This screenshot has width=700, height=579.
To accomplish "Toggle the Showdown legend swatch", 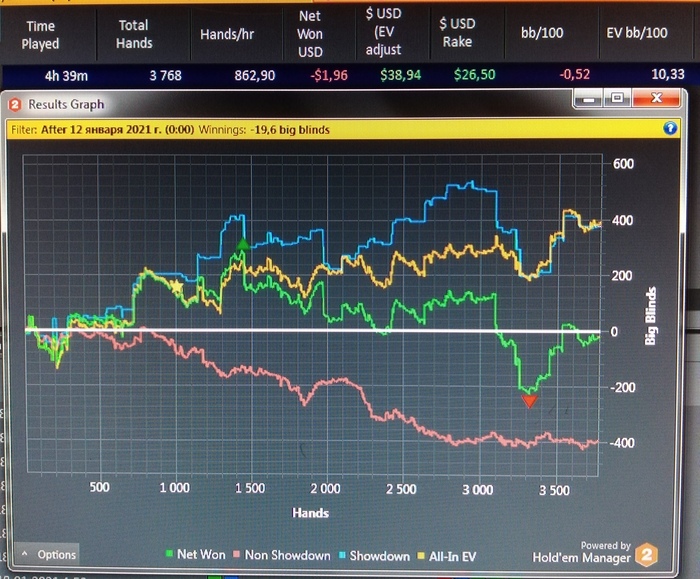I will coord(342,556).
